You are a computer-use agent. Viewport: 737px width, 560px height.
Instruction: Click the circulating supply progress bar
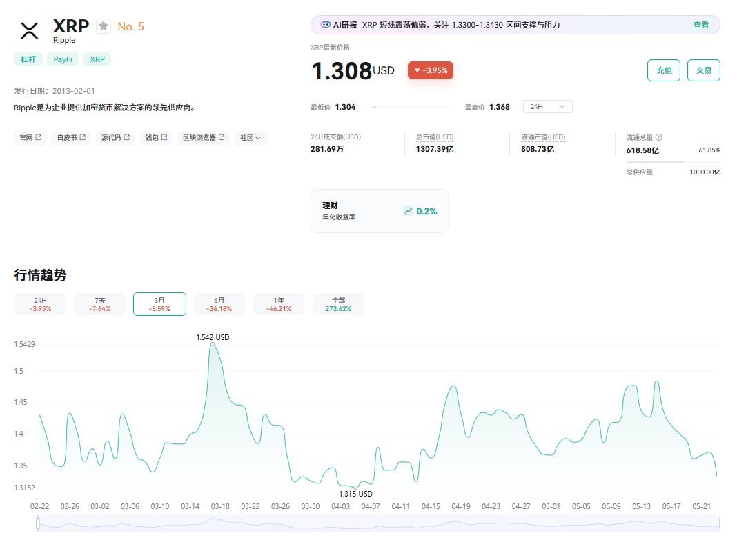(x=673, y=162)
